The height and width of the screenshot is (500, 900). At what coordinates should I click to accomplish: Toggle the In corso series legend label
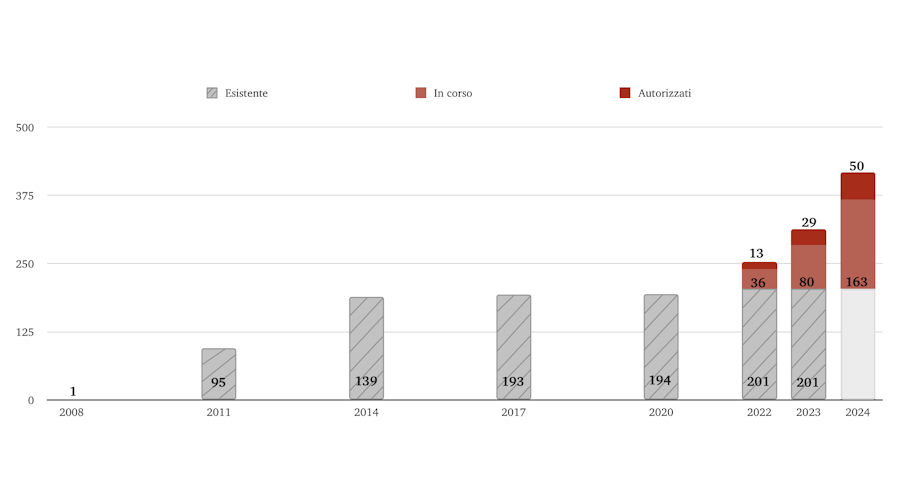(452, 93)
